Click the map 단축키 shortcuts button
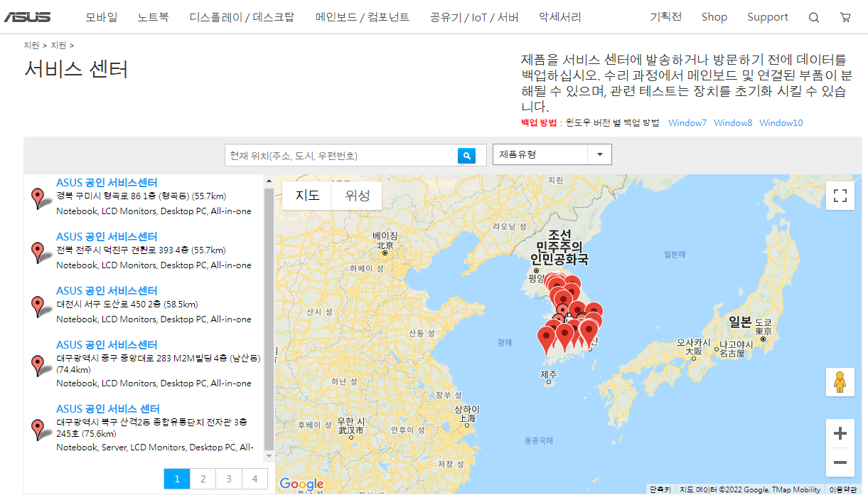The width and height of the screenshot is (868, 503). click(660, 489)
